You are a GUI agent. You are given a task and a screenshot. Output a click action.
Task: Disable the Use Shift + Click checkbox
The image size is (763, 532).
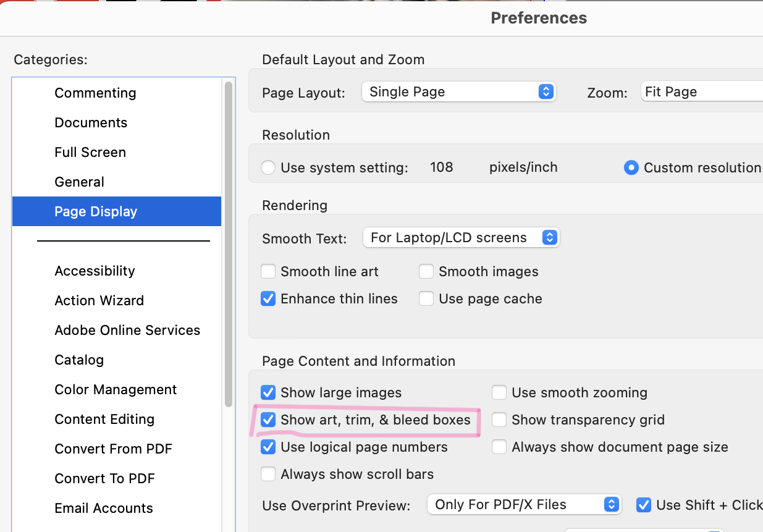(x=644, y=505)
